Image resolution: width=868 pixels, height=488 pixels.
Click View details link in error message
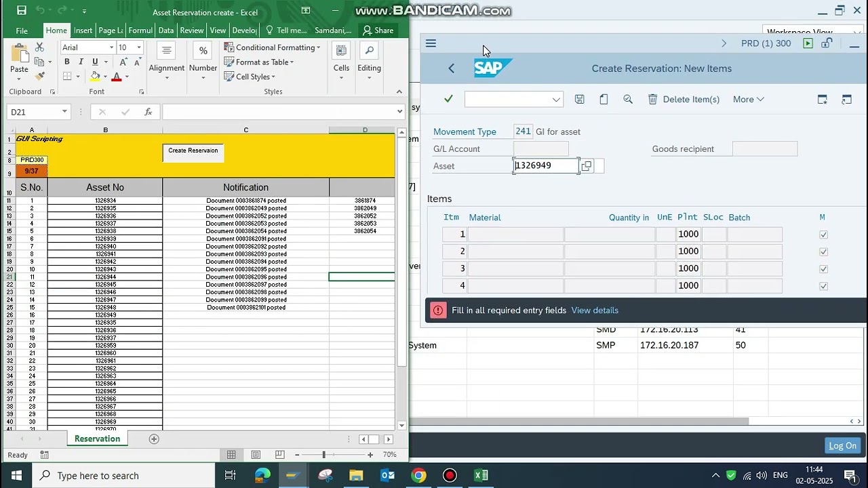coord(595,310)
